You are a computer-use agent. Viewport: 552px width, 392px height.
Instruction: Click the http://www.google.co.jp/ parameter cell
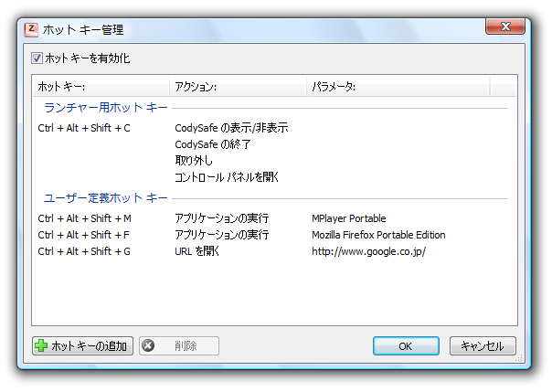[368, 251]
